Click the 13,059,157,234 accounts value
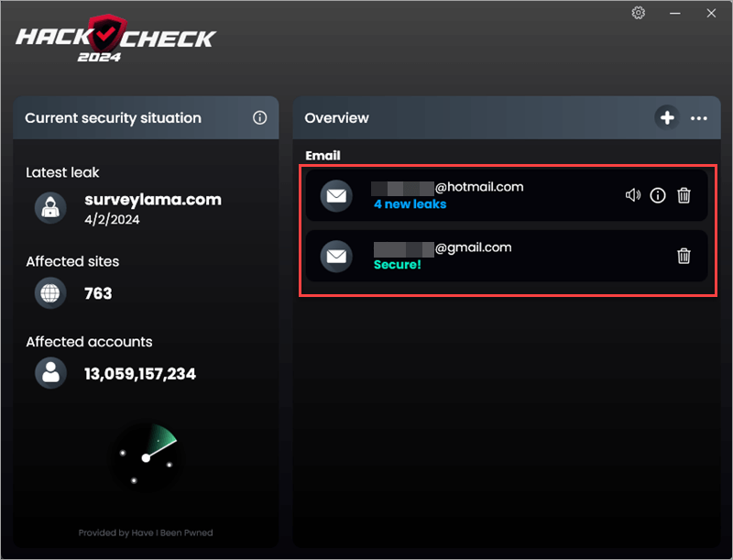This screenshot has width=733, height=560. [140, 374]
